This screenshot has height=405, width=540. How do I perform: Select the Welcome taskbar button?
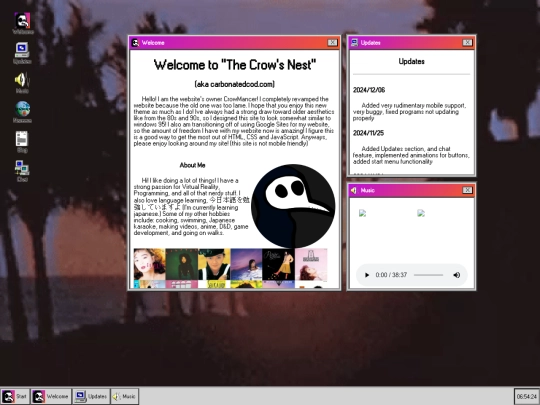(x=51, y=396)
